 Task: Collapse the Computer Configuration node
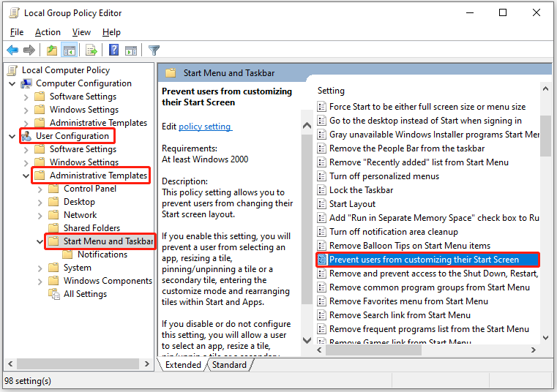click(x=12, y=84)
